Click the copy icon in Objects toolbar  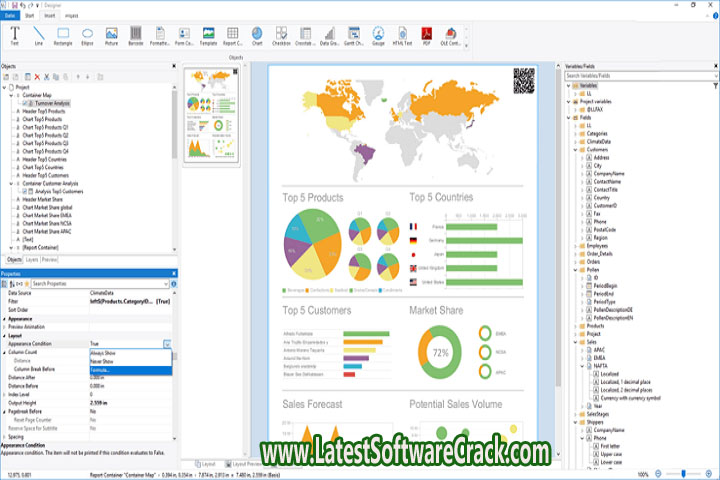tap(56, 77)
